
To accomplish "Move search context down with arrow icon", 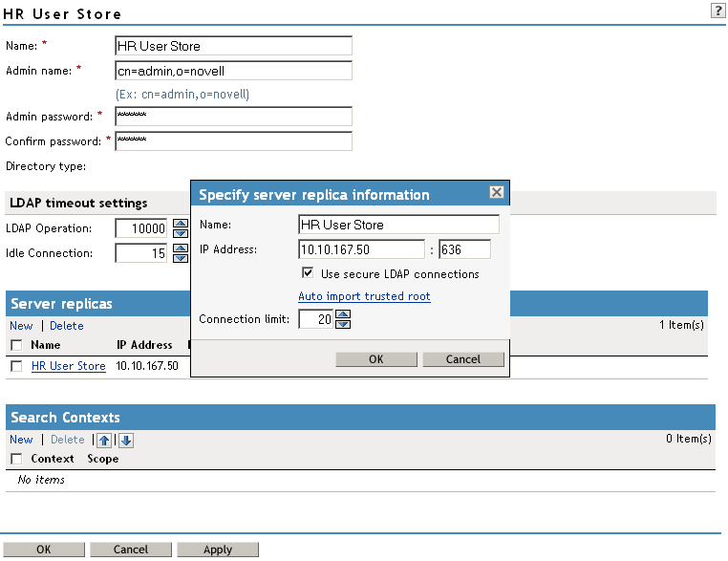I will (125, 440).
